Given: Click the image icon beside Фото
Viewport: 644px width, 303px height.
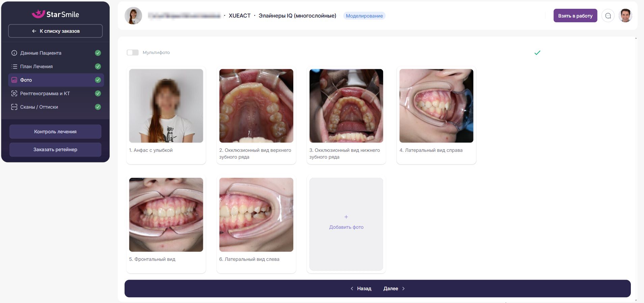Looking at the screenshot, I should pyautogui.click(x=14, y=80).
